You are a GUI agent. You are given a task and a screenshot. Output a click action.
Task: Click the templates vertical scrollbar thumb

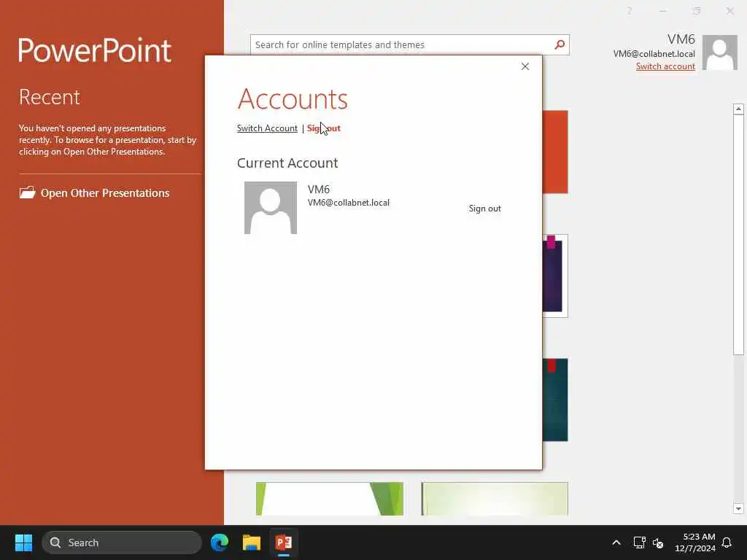738,235
